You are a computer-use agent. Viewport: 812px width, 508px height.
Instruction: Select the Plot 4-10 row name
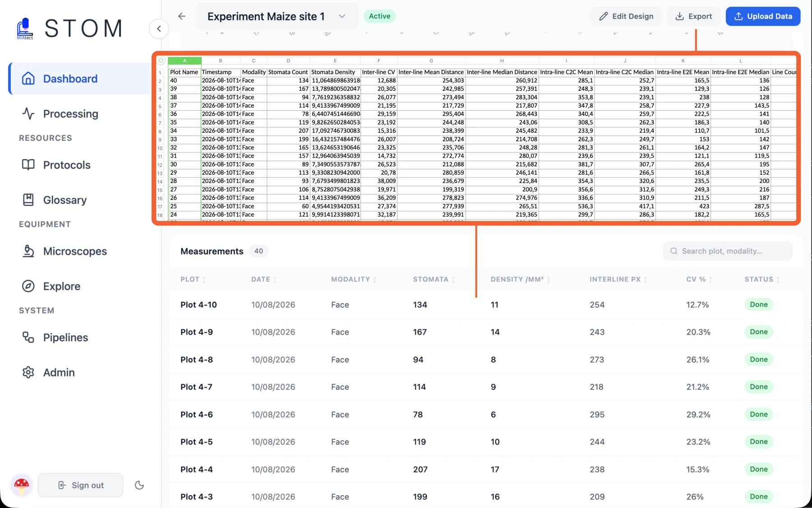(x=198, y=305)
